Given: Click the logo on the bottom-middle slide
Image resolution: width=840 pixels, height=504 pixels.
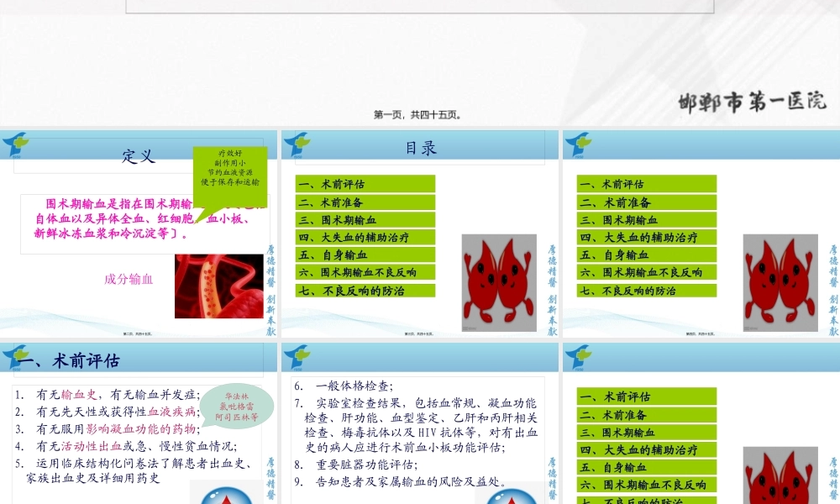Looking at the screenshot, I should [x=297, y=356].
